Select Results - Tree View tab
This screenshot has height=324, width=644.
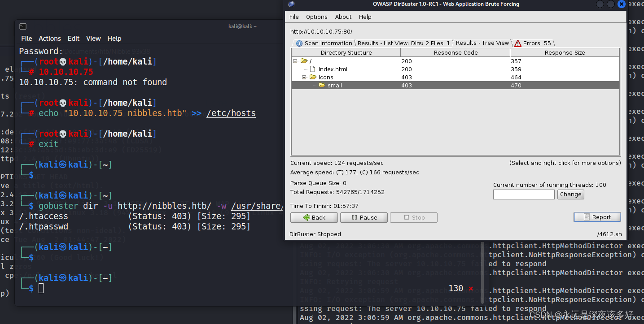[482, 43]
